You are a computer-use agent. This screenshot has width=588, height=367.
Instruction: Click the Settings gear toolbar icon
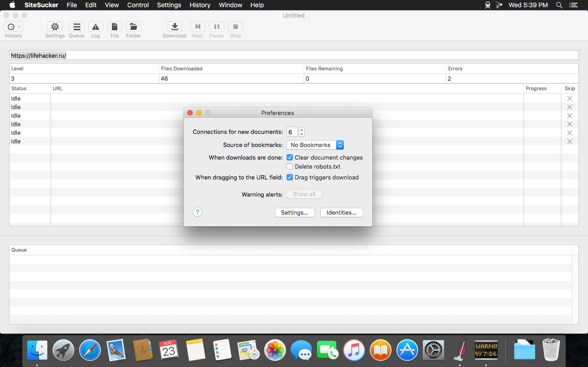(x=55, y=27)
